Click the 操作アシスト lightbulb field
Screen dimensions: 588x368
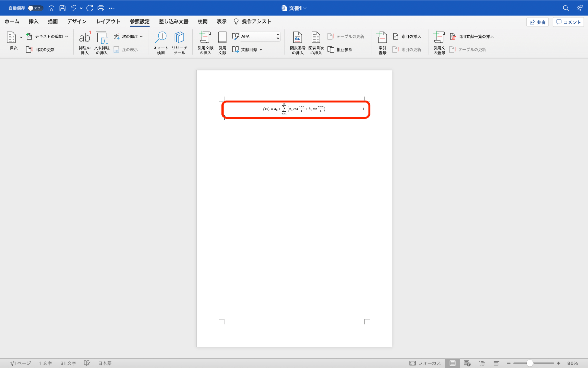point(252,21)
